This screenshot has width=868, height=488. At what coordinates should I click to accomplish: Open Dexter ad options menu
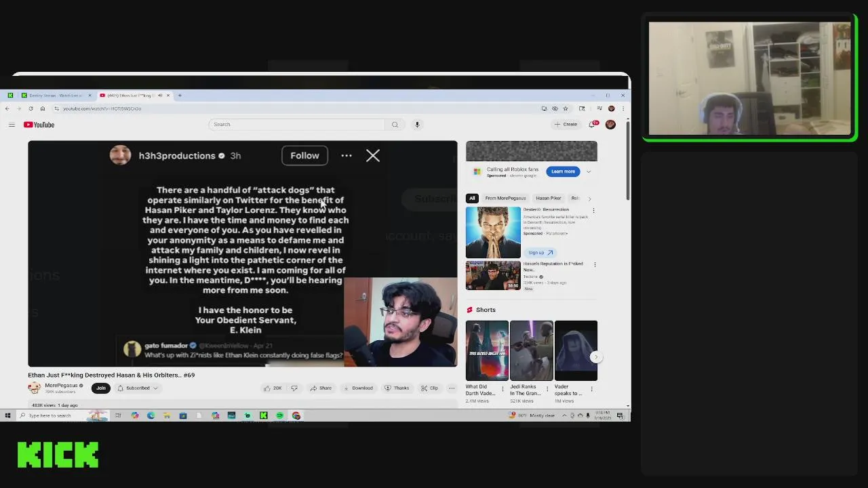tap(594, 211)
